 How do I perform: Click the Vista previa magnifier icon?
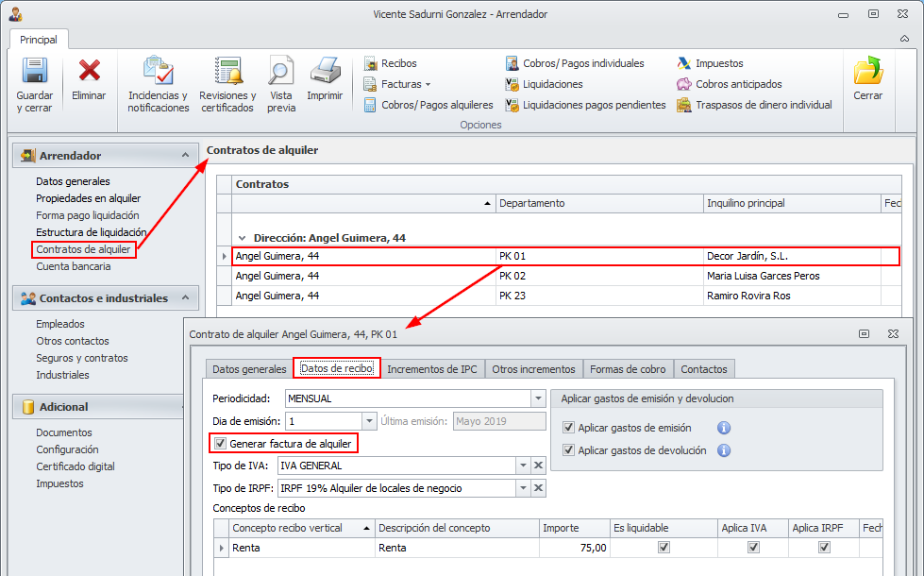pos(281,71)
